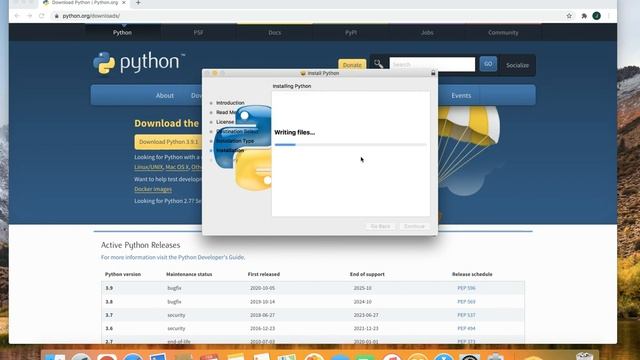The height and width of the screenshot is (360, 640).
Task: Open the Chrome profile avatar
Action: pos(596,16)
